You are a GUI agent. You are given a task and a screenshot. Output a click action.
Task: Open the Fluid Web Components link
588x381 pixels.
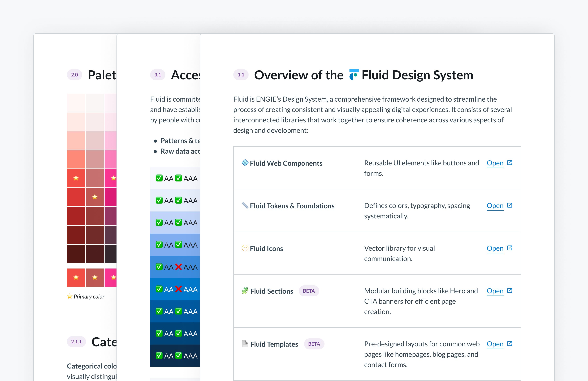coord(495,163)
